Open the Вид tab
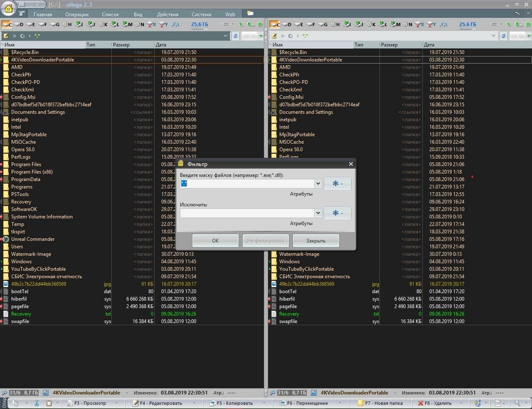Image resolution: width=532 pixels, height=409 pixels. click(x=138, y=14)
